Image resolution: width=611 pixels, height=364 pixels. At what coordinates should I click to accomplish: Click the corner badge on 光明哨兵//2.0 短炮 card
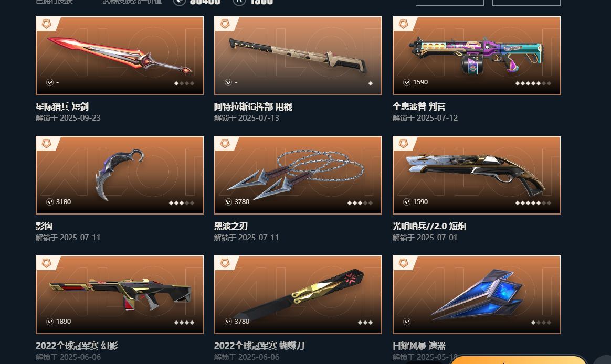pos(403,144)
